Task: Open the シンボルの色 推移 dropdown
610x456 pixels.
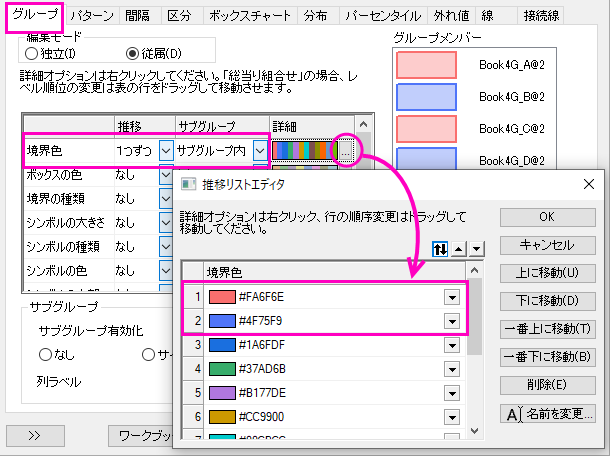Action: coord(166,271)
